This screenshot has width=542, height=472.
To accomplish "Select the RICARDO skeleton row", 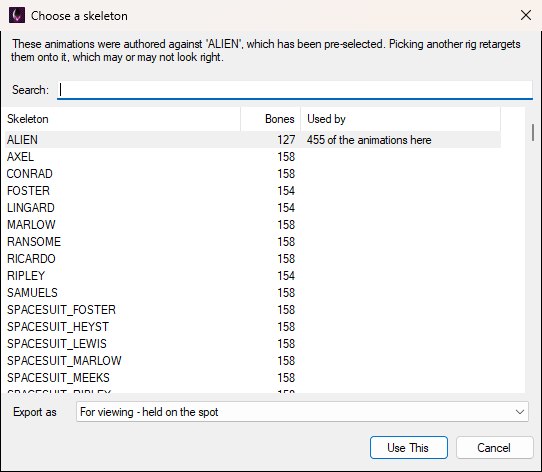I will coord(253,259).
